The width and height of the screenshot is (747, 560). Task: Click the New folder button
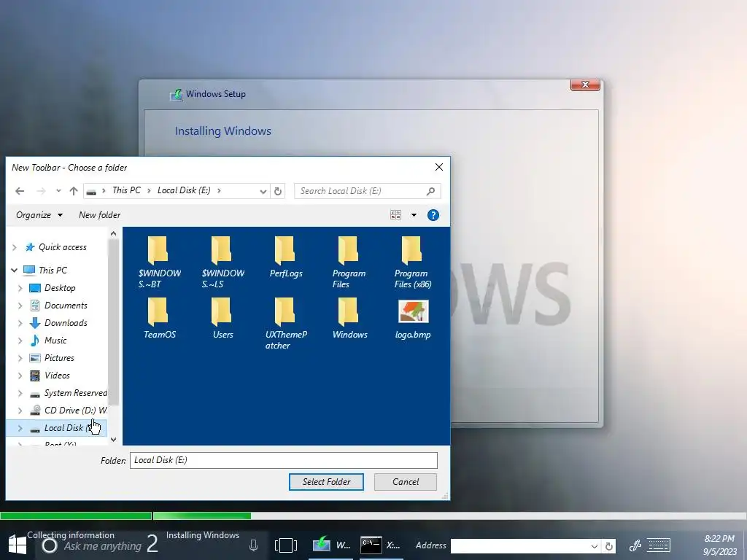[x=99, y=215]
